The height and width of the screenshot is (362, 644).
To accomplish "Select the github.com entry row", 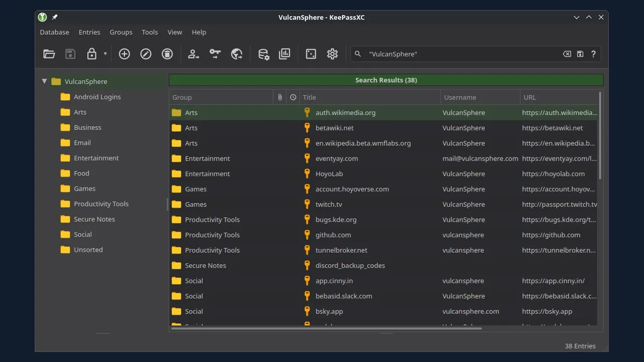I will [x=383, y=235].
